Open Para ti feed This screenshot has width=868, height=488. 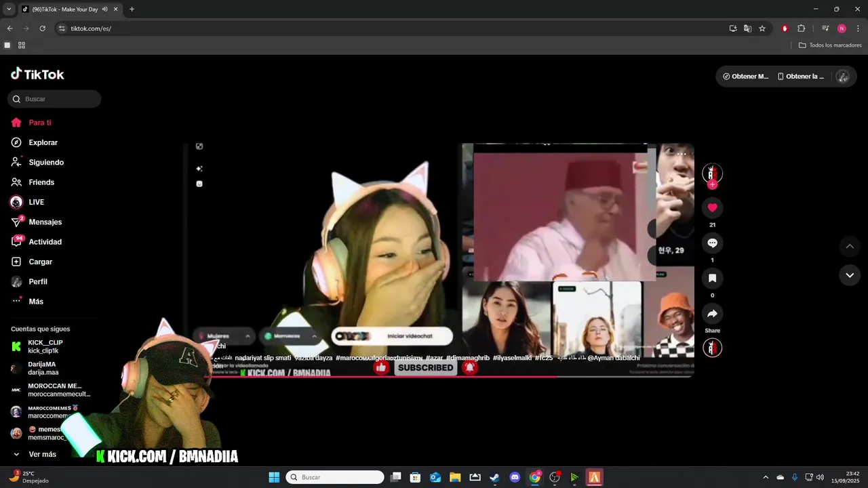(40, 123)
